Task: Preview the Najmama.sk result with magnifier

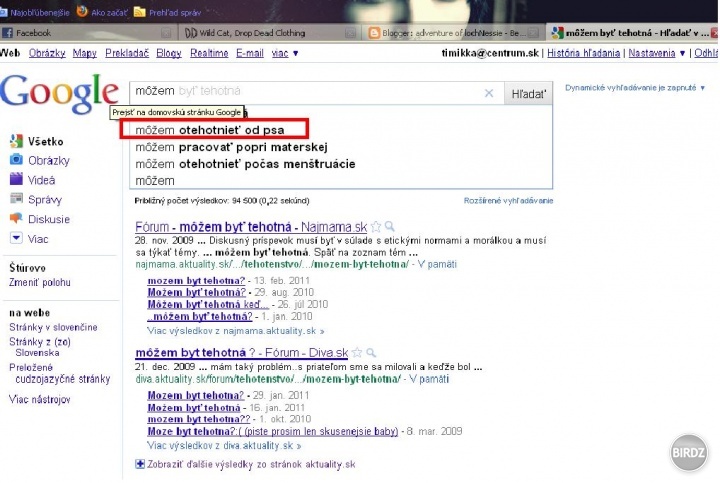Action: click(x=389, y=226)
